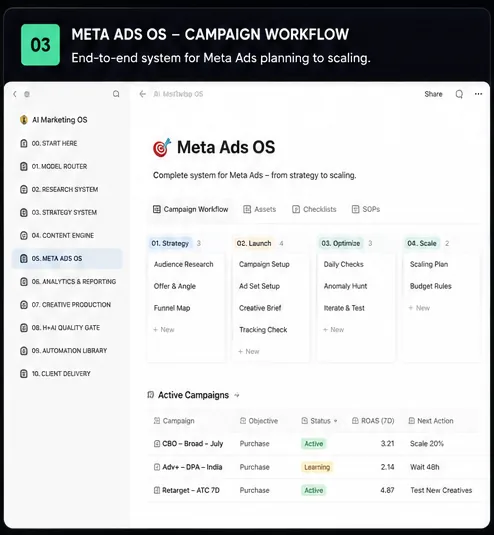Click the CBO – Broad – July page icon
494x535 pixels.
(x=157, y=444)
